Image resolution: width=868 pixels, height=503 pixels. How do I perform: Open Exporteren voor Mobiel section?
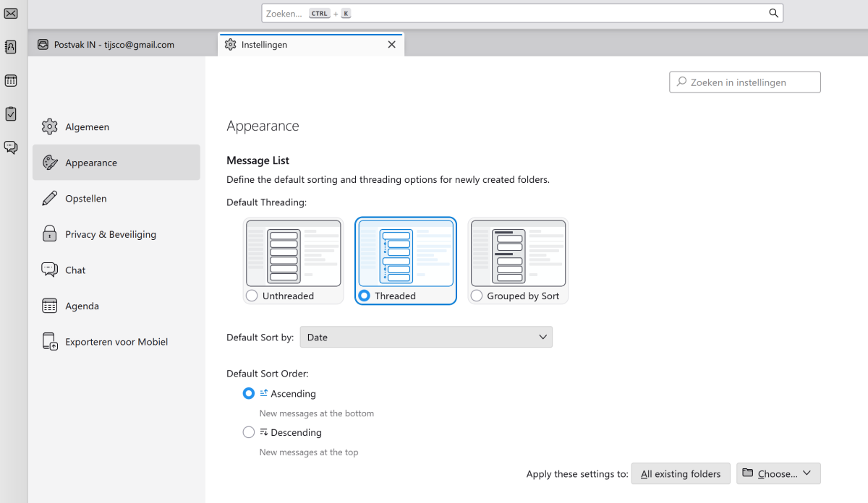pyautogui.click(x=116, y=342)
